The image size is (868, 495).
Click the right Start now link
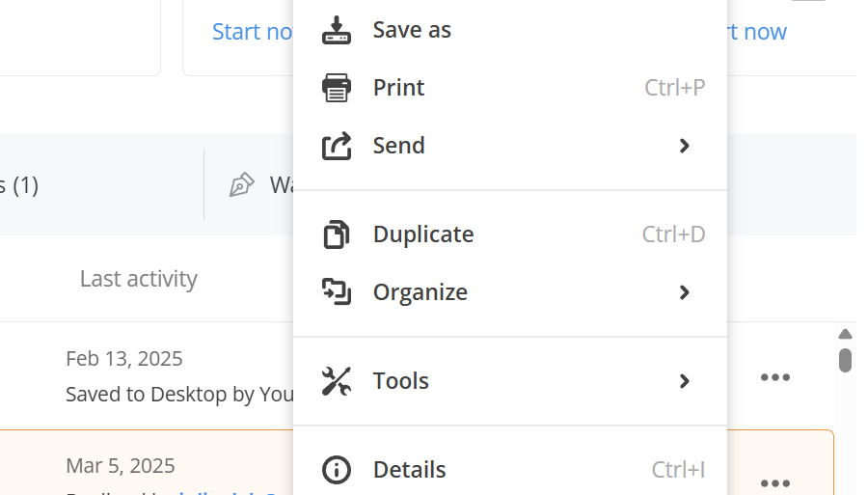coord(757,32)
